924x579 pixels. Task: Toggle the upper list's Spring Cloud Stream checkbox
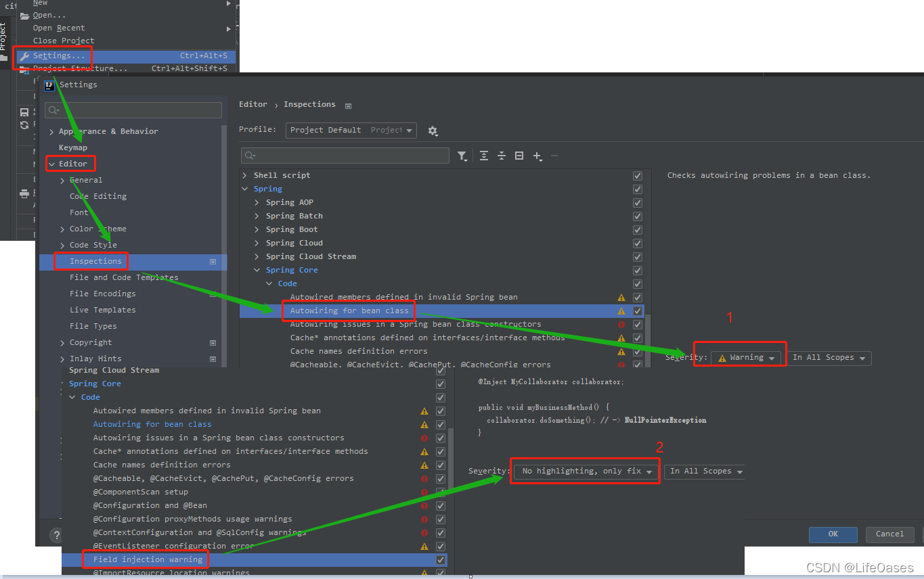click(x=637, y=257)
